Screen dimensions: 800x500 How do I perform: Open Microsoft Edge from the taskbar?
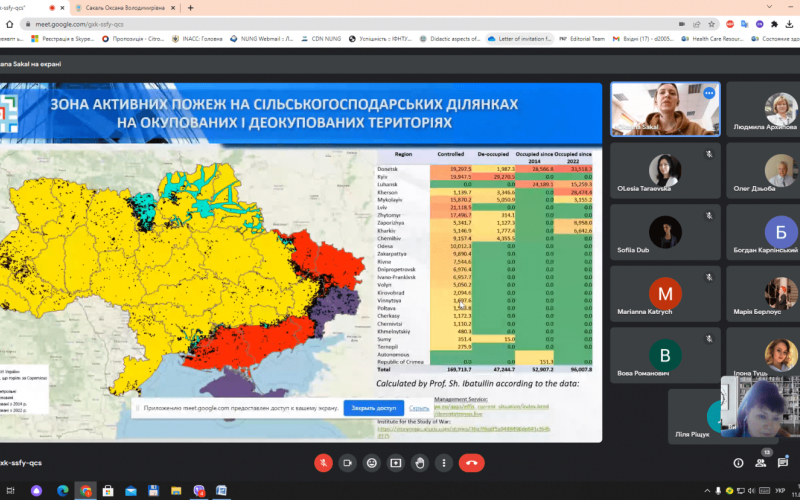pos(62,491)
